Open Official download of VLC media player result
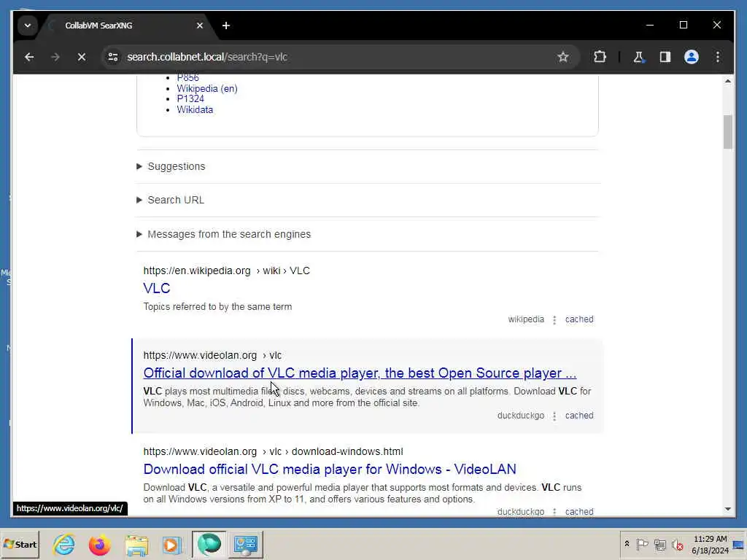This screenshot has height=560, width=747. (x=360, y=373)
